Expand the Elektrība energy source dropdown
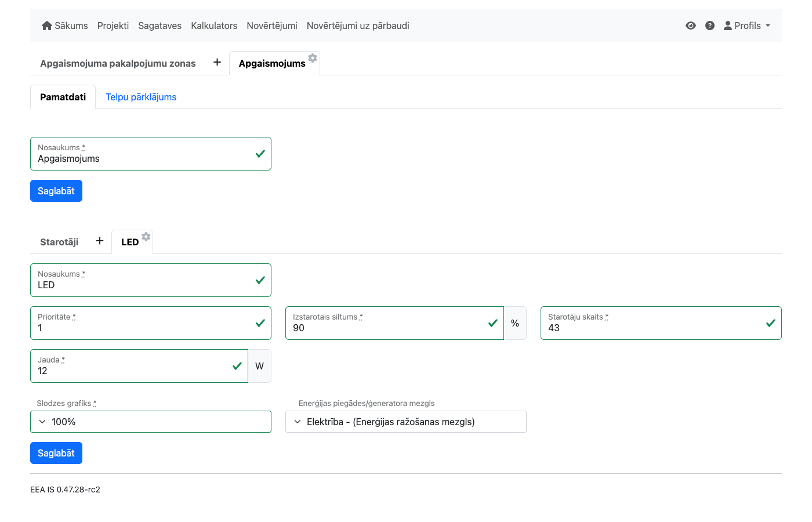 click(406, 422)
